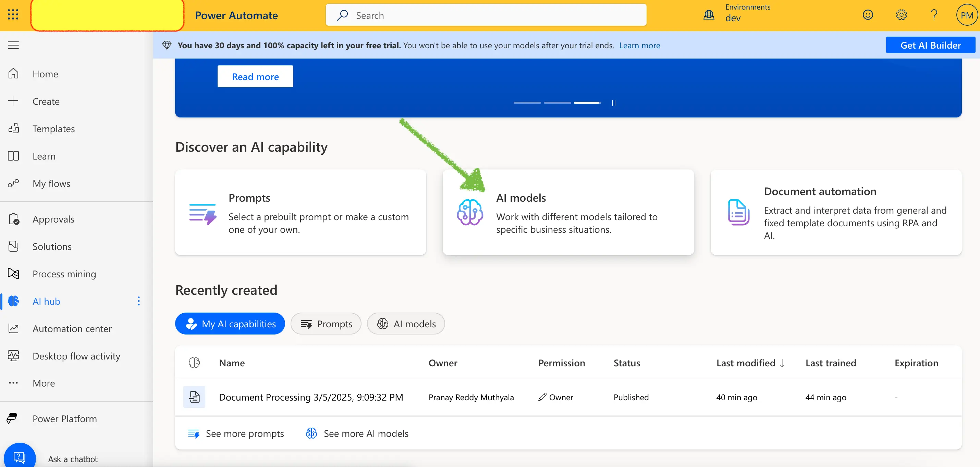Click the model type column icon
Image resolution: width=980 pixels, height=467 pixels.
pyautogui.click(x=194, y=363)
